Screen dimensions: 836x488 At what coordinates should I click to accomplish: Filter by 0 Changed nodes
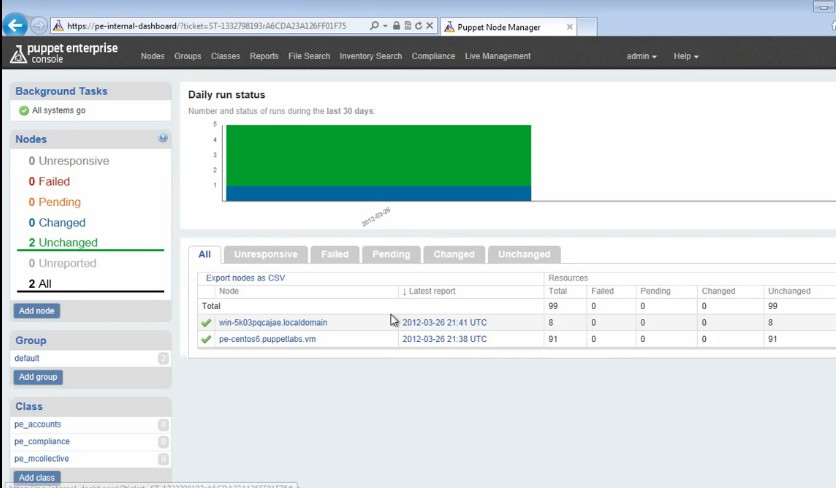point(57,223)
